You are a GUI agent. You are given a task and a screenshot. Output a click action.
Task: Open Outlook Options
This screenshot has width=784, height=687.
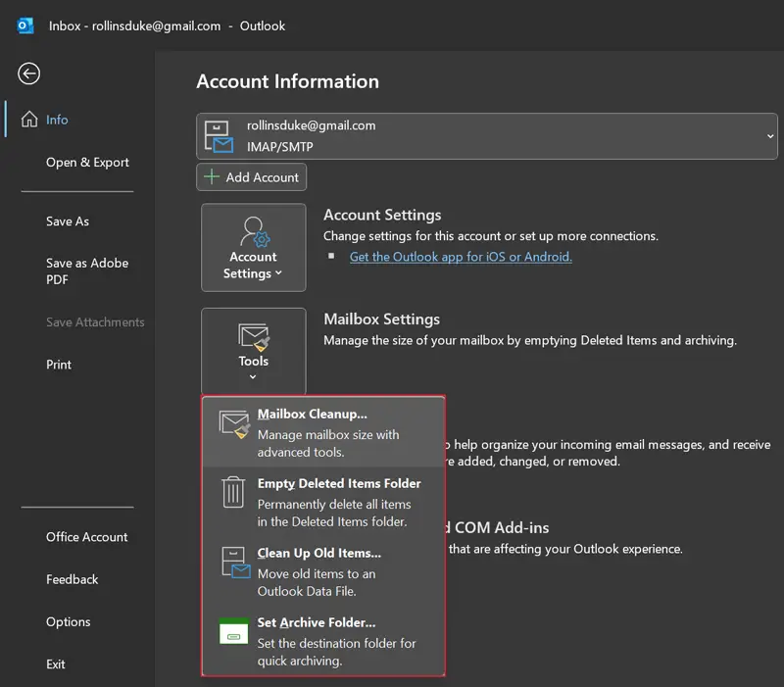(x=69, y=622)
